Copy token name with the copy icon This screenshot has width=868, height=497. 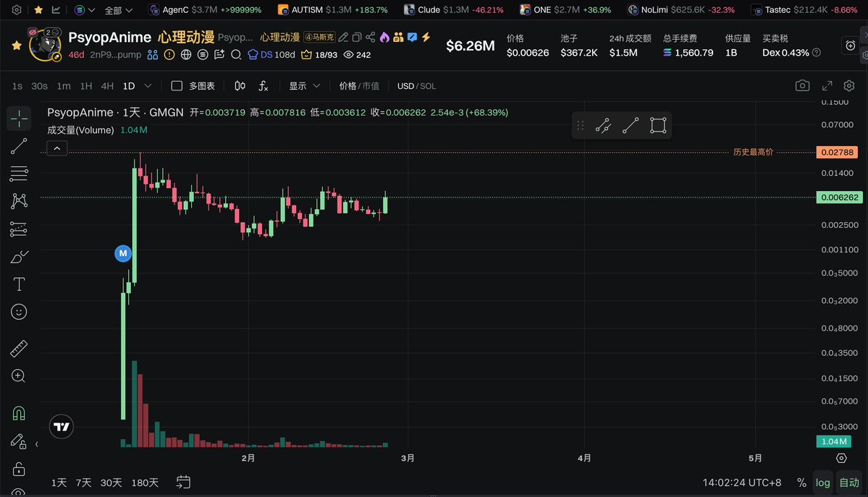click(x=356, y=37)
